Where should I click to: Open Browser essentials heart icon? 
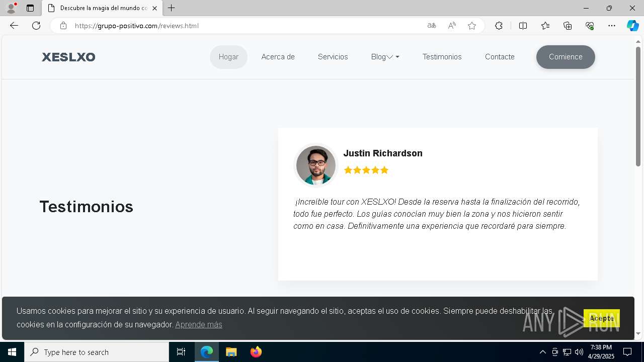590,26
